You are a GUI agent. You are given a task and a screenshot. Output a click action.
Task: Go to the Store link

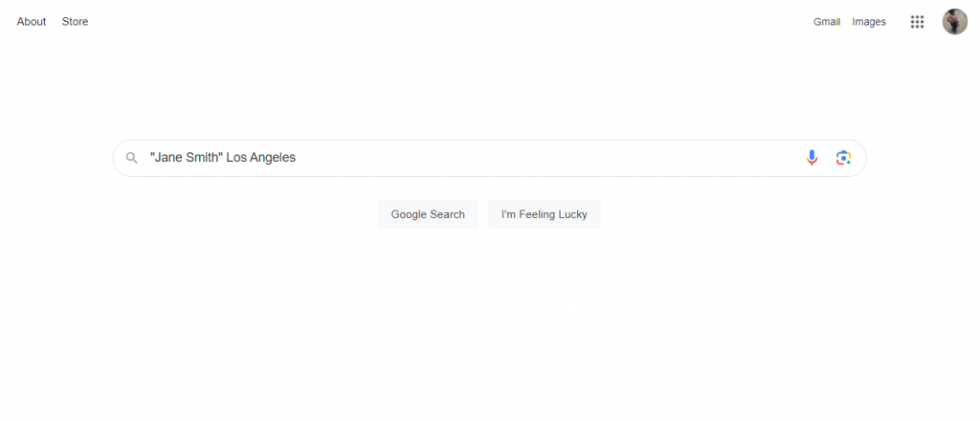[75, 22]
